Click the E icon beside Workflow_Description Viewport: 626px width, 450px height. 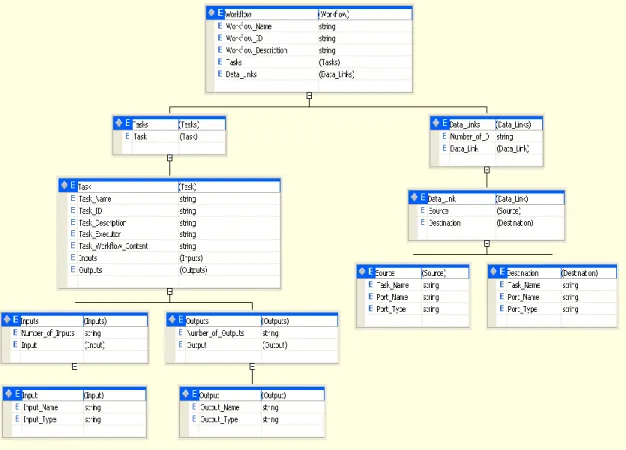pos(220,50)
